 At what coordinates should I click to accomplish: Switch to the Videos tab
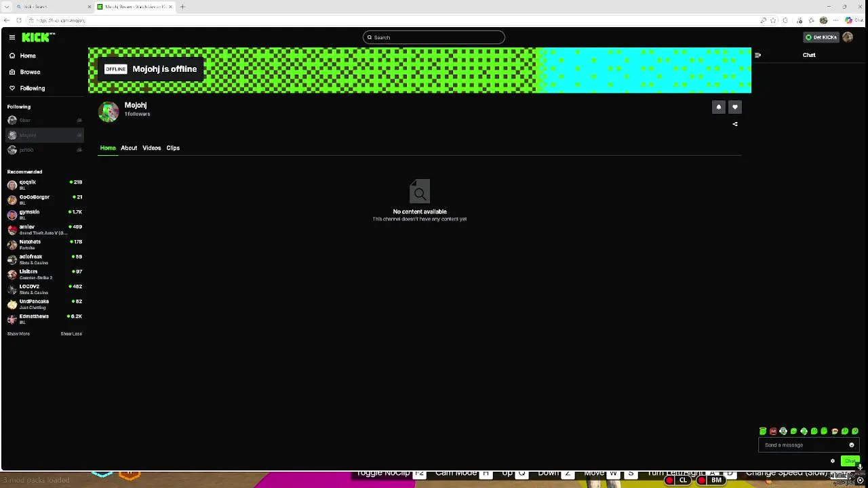(151, 148)
